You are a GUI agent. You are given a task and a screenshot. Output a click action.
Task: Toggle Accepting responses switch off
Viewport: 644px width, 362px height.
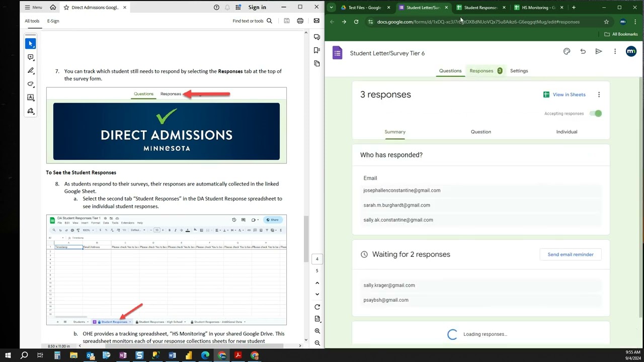click(595, 114)
